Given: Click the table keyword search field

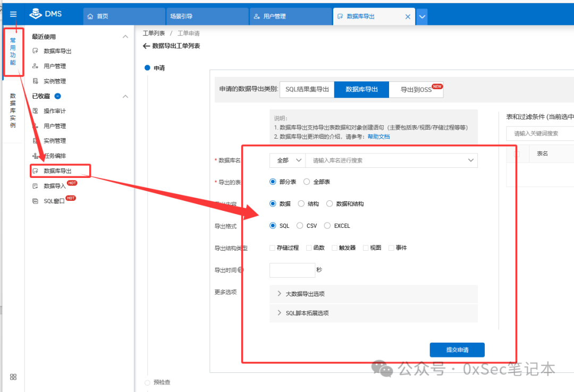Looking at the screenshot, I should (x=540, y=134).
